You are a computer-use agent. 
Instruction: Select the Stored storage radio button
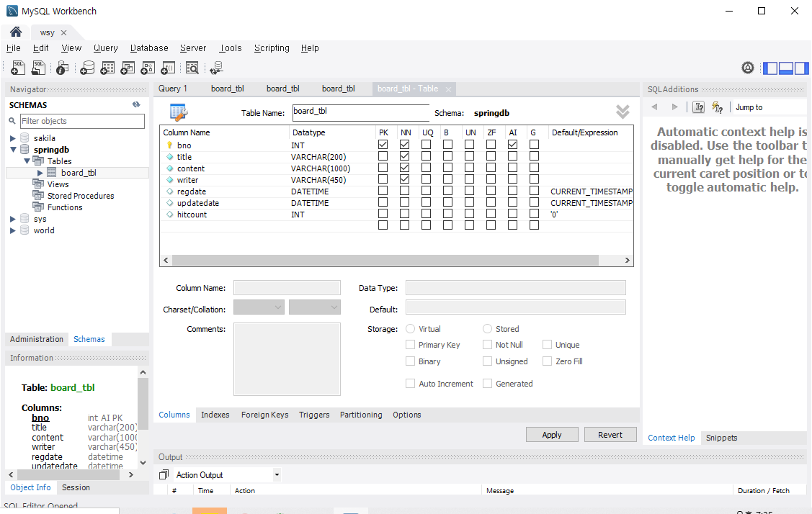(x=487, y=329)
